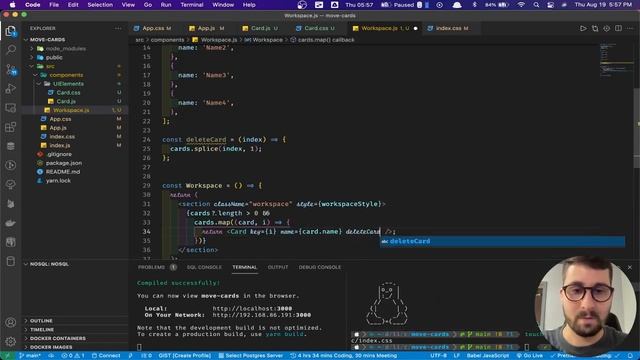
Task: Expand the public folder
Action: [54, 58]
